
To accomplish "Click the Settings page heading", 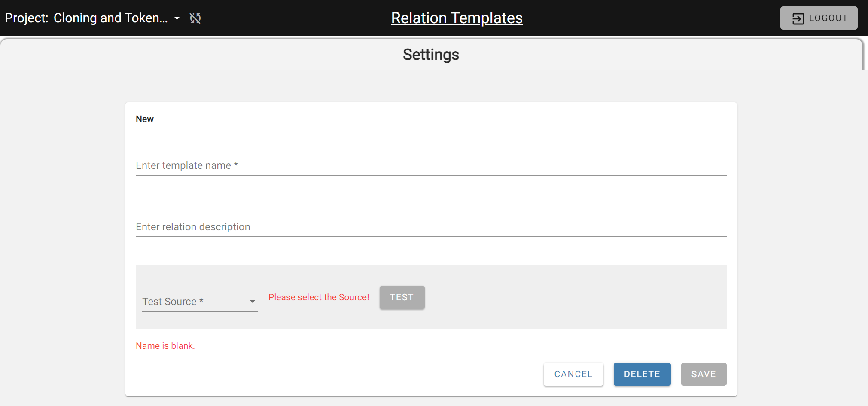I will point(430,55).
